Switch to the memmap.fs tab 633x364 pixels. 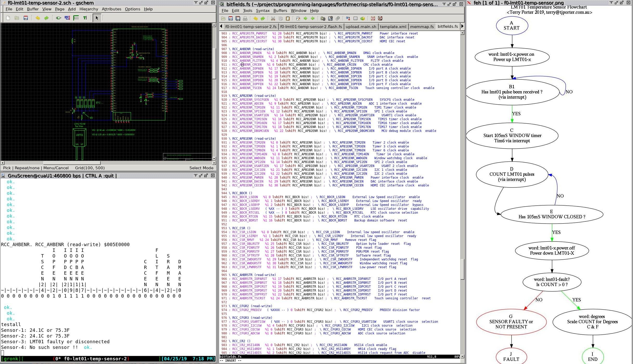[422, 26]
